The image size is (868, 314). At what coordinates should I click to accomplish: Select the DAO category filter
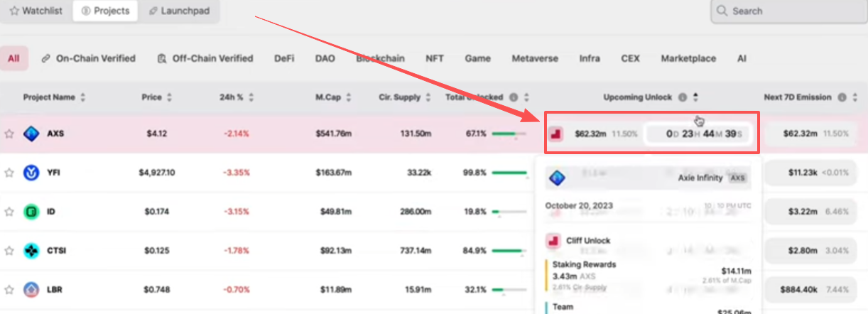click(x=325, y=59)
